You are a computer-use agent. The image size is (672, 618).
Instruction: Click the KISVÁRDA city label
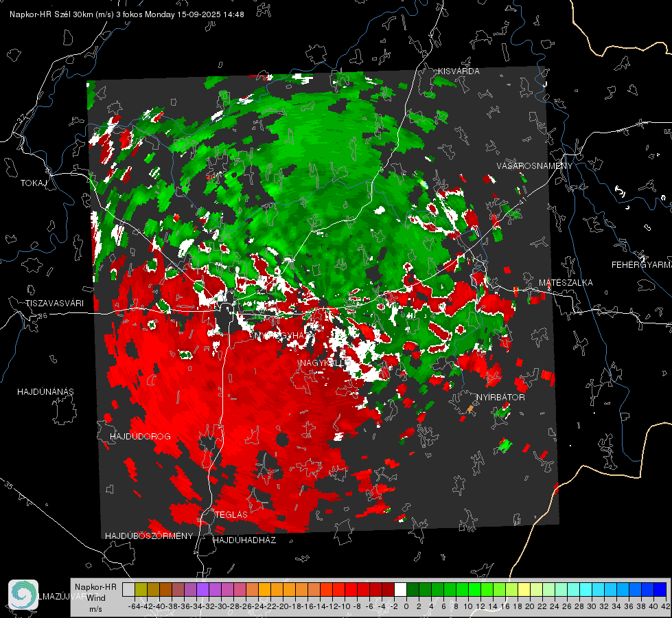pos(459,71)
